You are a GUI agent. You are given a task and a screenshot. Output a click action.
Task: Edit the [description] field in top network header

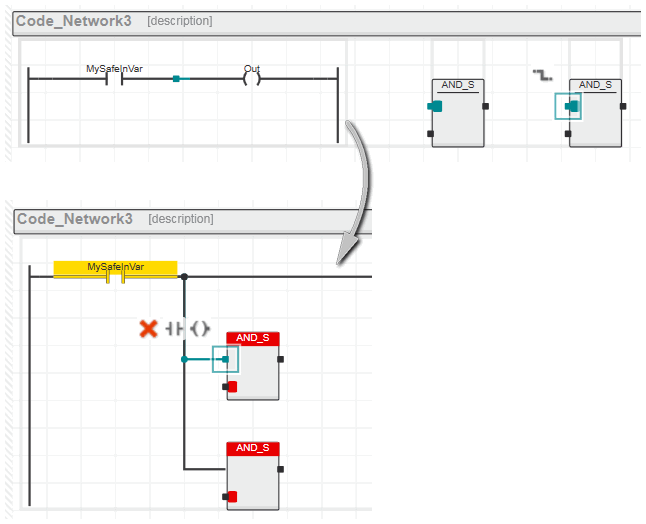tap(180, 21)
